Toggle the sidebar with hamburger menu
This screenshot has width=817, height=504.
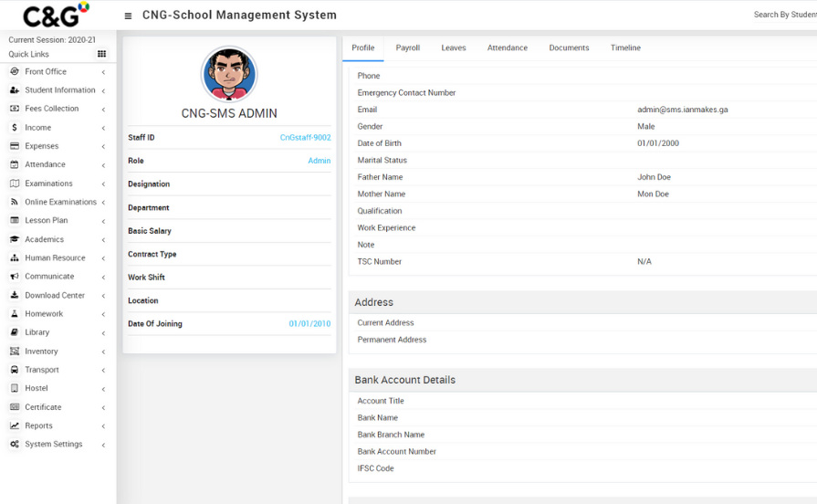[x=128, y=16]
